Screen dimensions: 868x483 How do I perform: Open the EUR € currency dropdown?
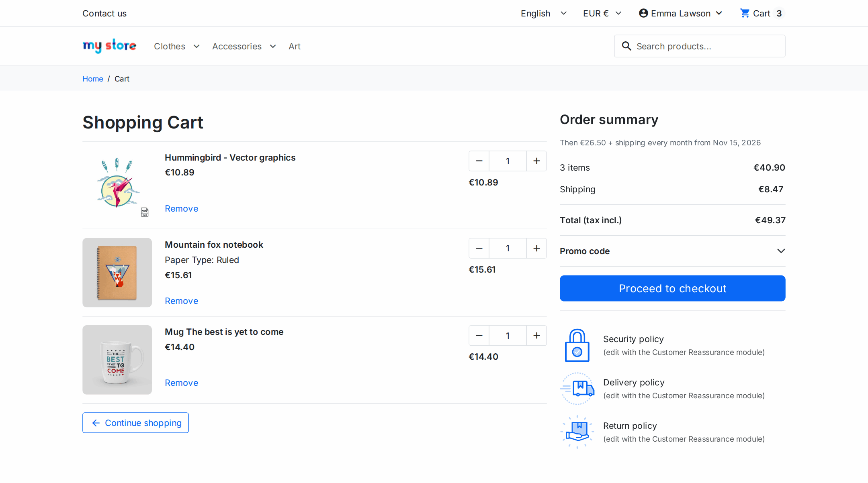coord(602,13)
